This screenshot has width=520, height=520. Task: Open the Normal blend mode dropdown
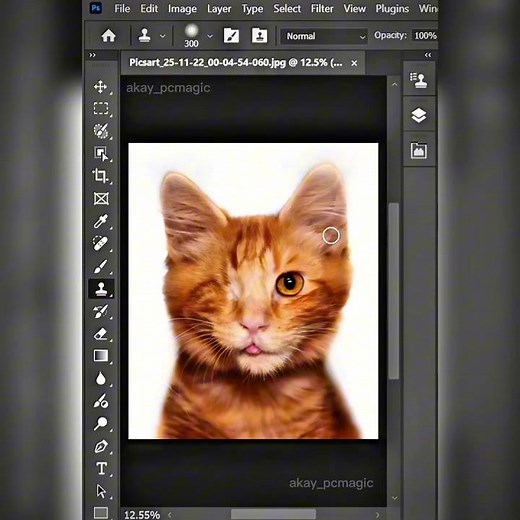[323, 36]
